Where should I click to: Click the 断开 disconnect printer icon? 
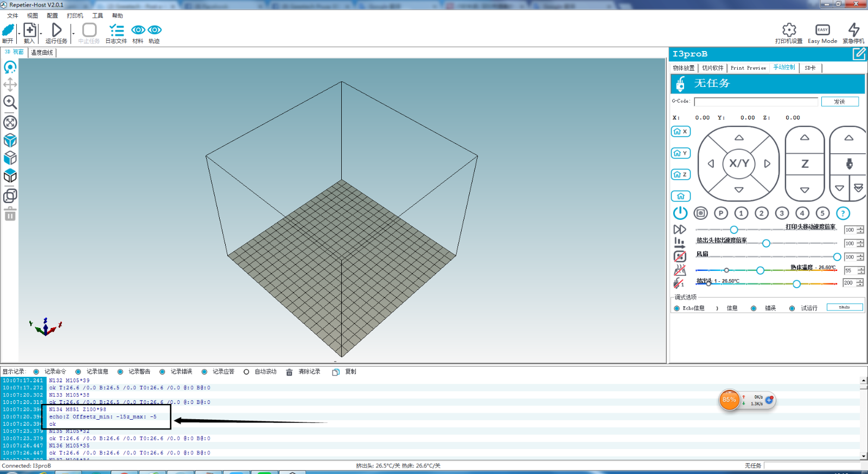point(8,30)
